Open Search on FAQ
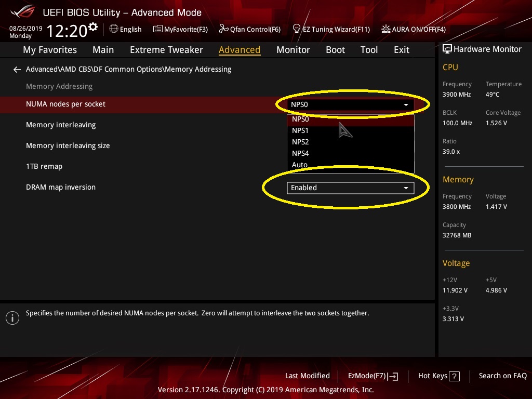532x399 pixels. (502, 376)
